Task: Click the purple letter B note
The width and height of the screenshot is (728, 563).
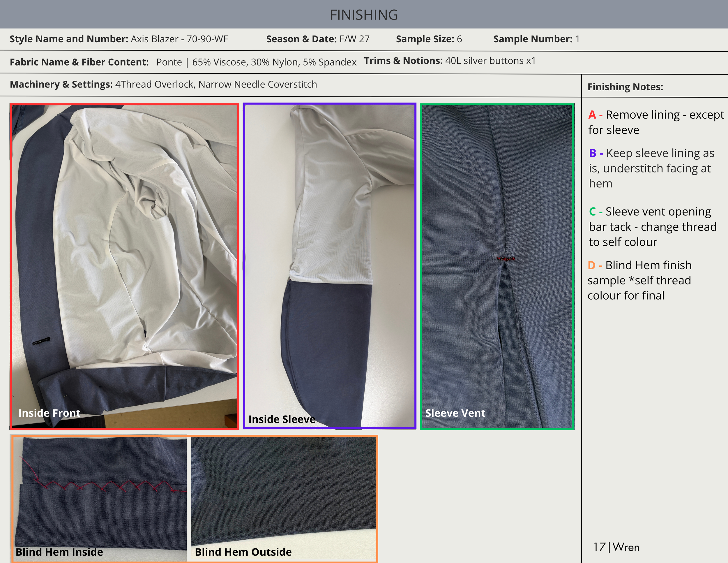Action: pyautogui.click(x=592, y=153)
